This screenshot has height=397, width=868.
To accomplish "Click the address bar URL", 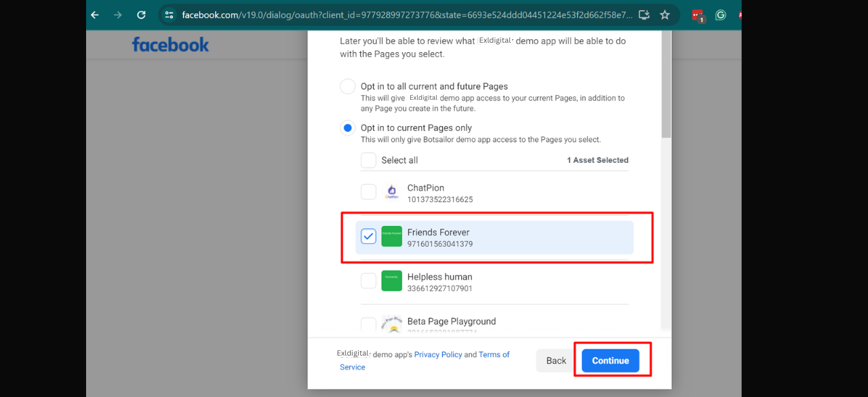I will tap(407, 15).
